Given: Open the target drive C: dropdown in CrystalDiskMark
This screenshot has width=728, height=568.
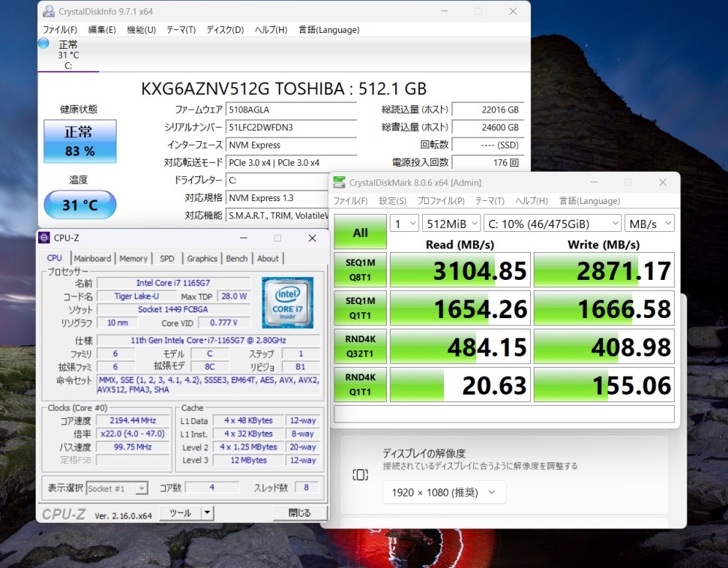Looking at the screenshot, I should [553, 223].
